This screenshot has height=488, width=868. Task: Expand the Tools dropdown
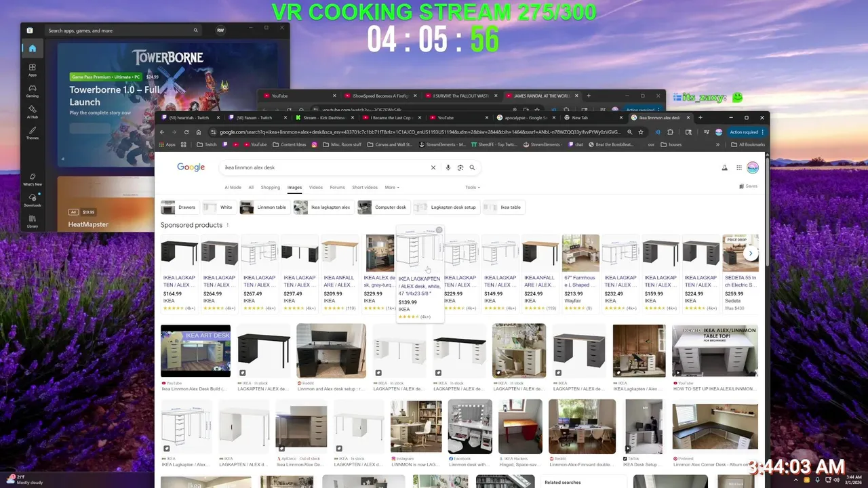pos(472,187)
